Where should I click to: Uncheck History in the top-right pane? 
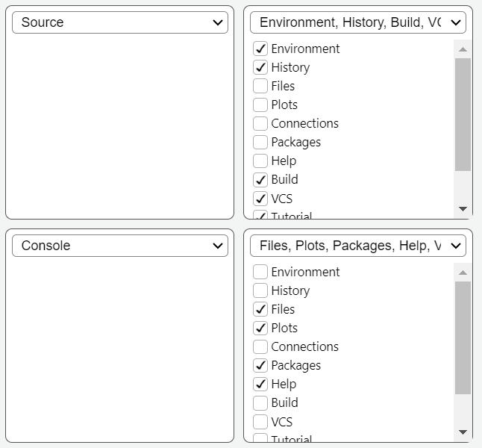click(260, 67)
